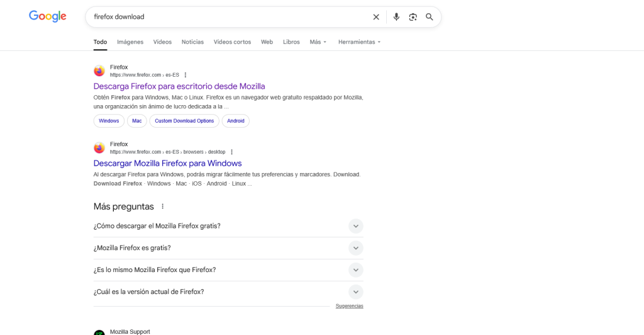Expand '¿Cuál es la versión actual de Firefox?'
Image resolution: width=644 pixels, height=335 pixels.
pyautogui.click(x=355, y=292)
